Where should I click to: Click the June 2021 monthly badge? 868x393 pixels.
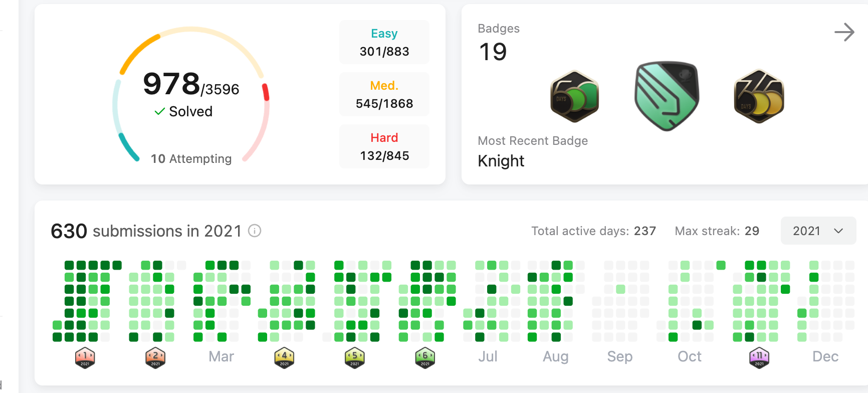[x=425, y=357]
